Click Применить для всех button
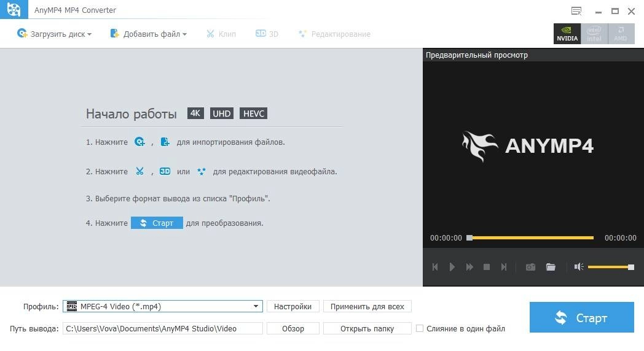 [367, 306]
